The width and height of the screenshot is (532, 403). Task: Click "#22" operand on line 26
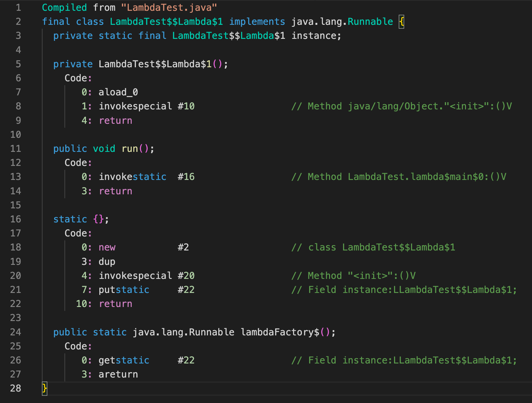click(x=186, y=360)
